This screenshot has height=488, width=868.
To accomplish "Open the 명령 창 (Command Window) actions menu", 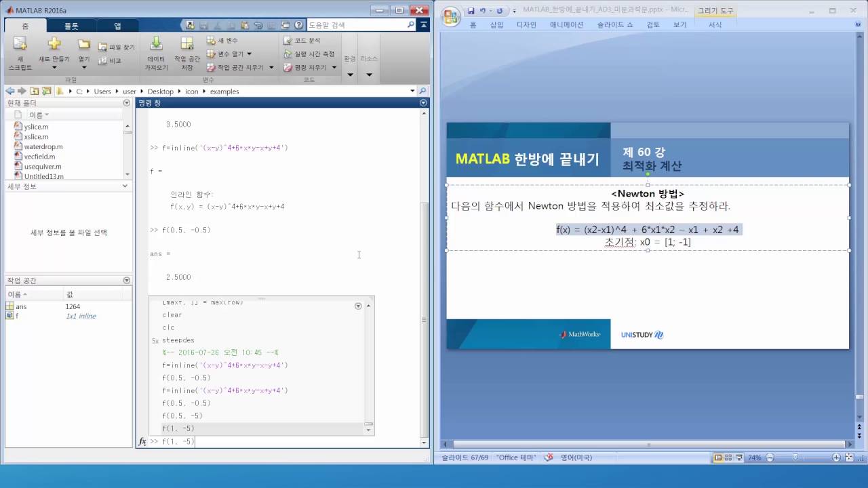I will coord(424,102).
